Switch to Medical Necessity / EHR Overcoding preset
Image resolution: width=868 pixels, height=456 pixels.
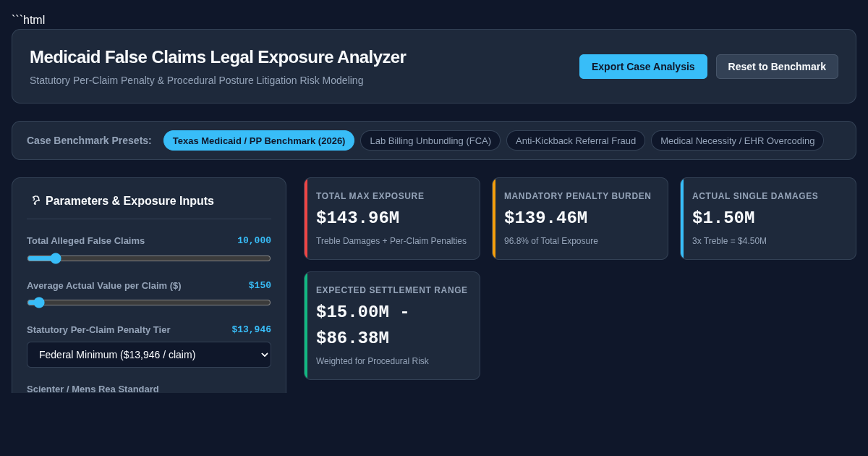737,140
